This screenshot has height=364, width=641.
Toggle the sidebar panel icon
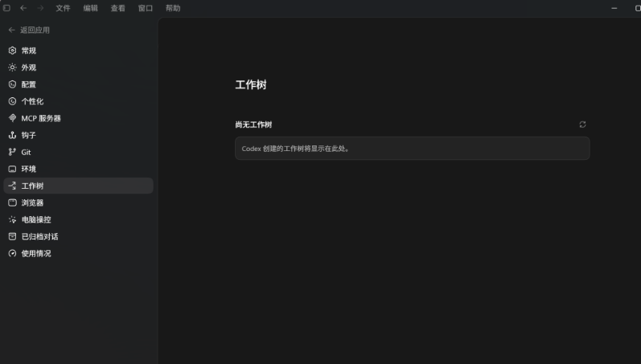[x=6, y=8]
